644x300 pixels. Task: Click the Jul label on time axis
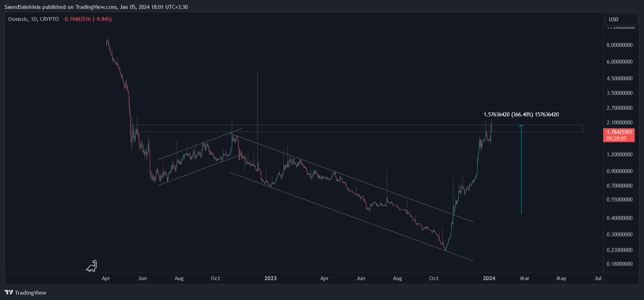pyautogui.click(x=598, y=278)
